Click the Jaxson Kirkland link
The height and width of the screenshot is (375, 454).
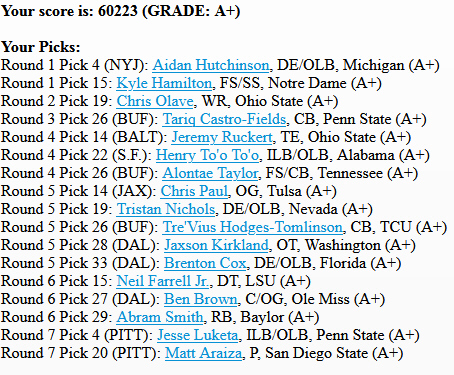(216, 245)
